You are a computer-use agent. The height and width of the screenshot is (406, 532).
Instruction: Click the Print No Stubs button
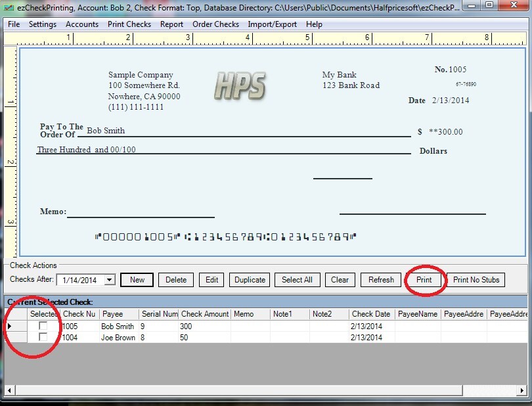pyautogui.click(x=476, y=280)
